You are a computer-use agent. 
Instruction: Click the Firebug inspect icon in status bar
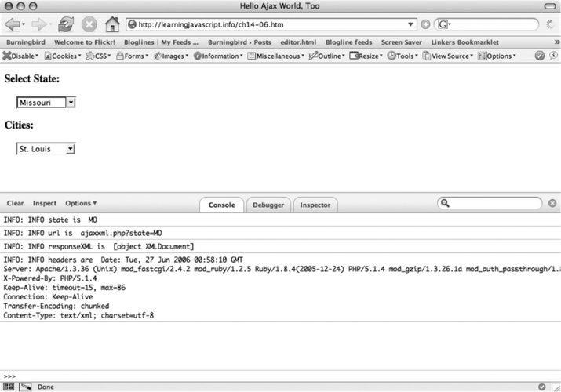tap(26, 387)
